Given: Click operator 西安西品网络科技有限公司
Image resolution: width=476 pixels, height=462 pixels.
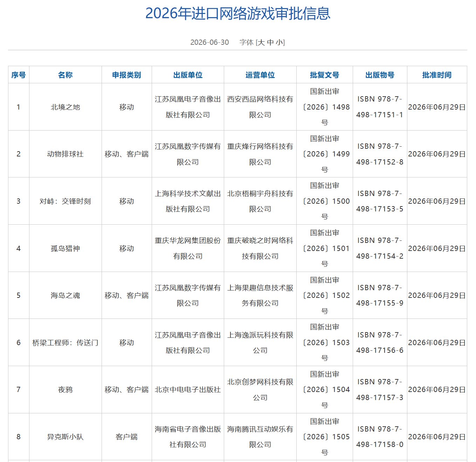Looking at the screenshot, I should click(260, 107).
